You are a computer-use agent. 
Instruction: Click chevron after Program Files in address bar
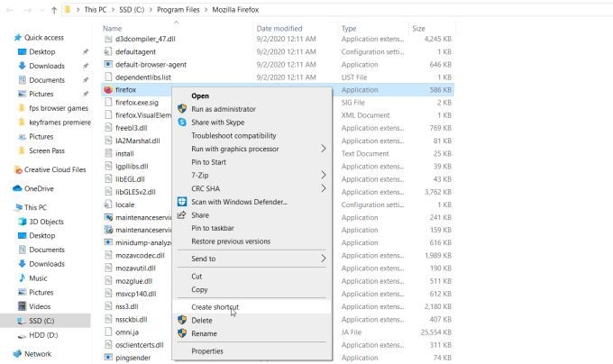[x=206, y=10]
